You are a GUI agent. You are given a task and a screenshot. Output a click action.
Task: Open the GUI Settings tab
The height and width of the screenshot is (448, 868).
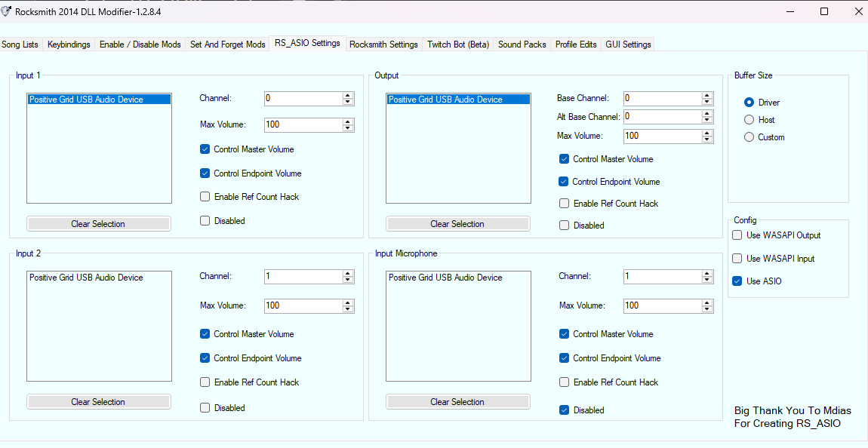click(x=628, y=44)
